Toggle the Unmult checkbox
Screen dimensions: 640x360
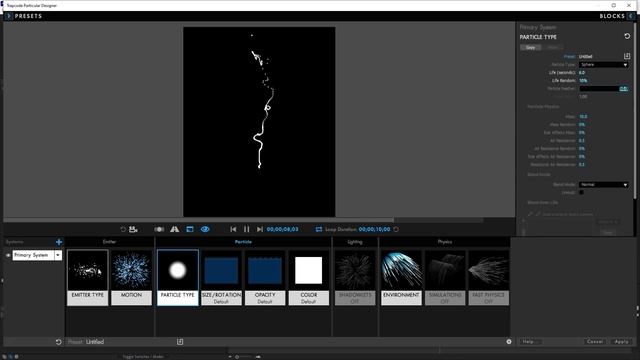[581, 192]
